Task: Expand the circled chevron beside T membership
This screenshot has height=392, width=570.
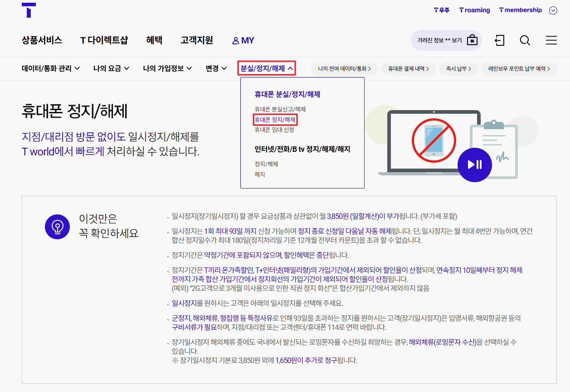Action: [553, 10]
